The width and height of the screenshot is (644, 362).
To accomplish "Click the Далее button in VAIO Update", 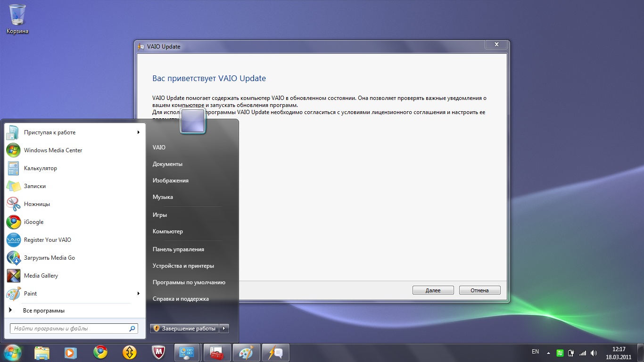I will click(433, 290).
